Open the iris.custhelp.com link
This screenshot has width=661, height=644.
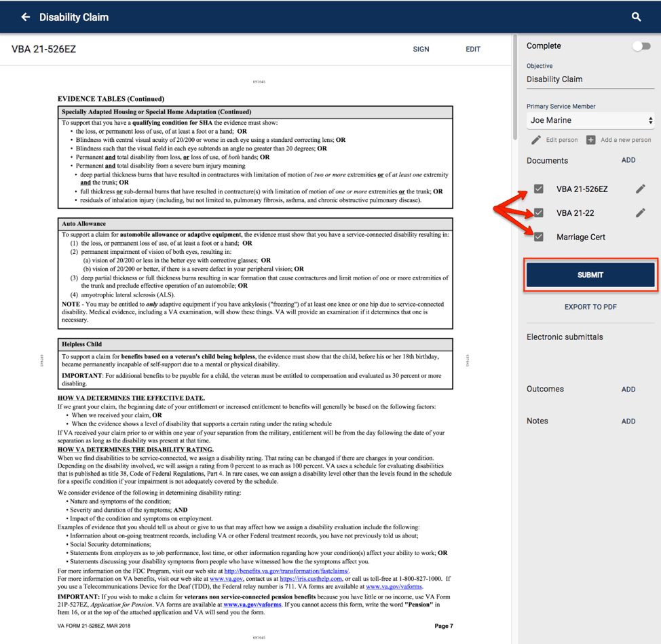pyautogui.click(x=311, y=579)
